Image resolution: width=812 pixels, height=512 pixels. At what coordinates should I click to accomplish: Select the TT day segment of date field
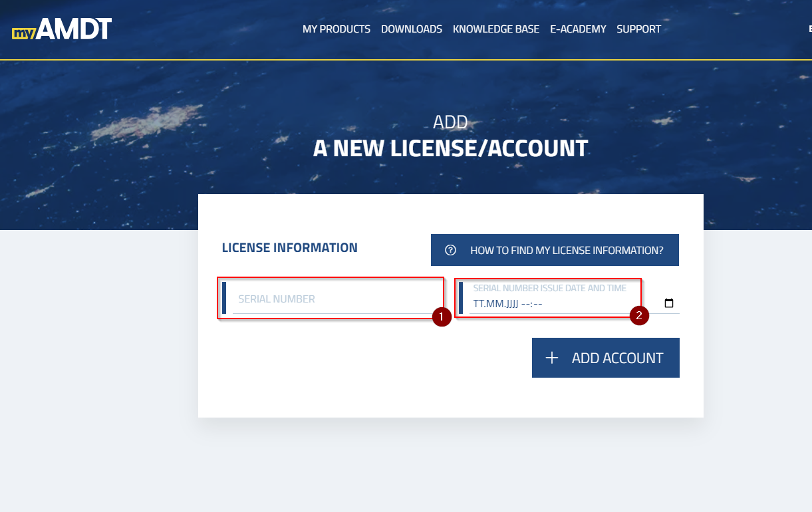(478, 304)
